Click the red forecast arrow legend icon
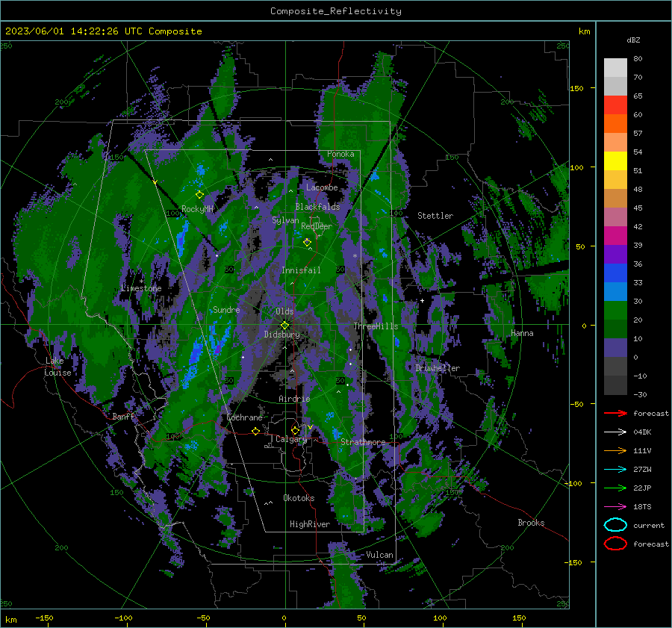 coord(615,413)
